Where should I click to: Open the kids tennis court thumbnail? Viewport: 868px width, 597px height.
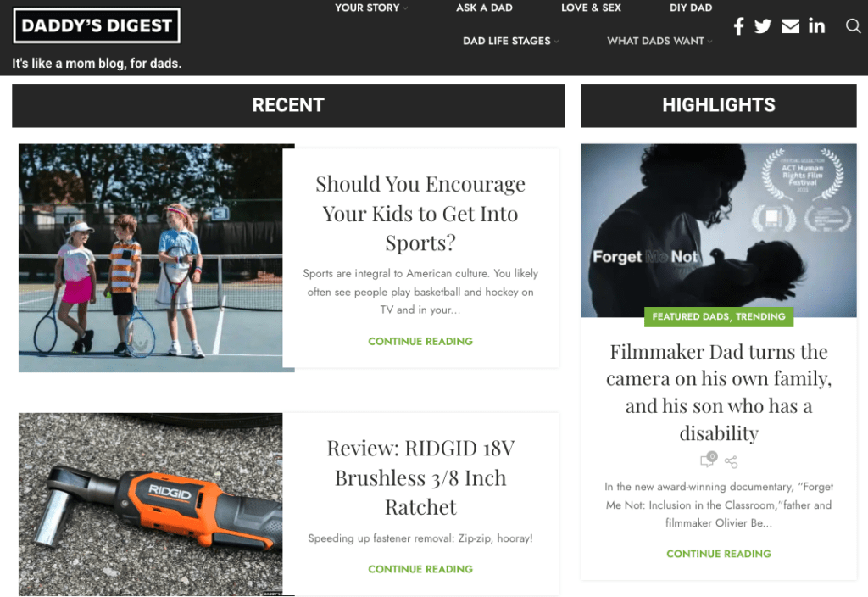click(151, 258)
